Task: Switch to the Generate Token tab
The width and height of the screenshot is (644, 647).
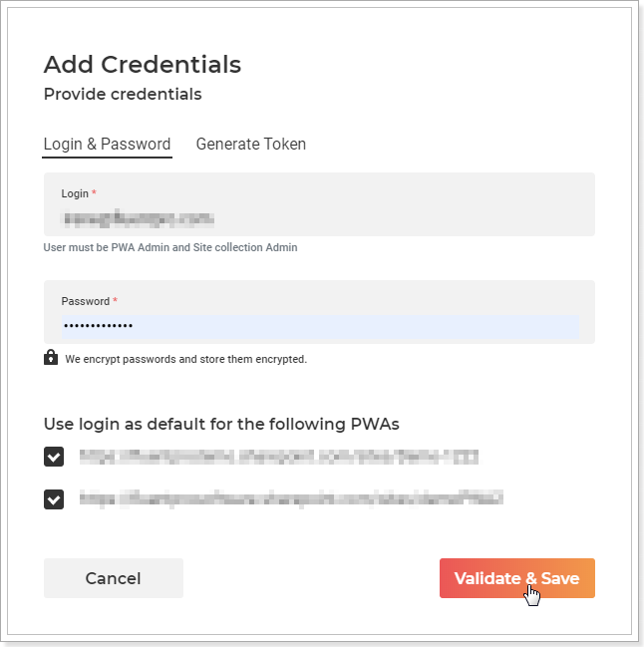Action: pos(251,144)
